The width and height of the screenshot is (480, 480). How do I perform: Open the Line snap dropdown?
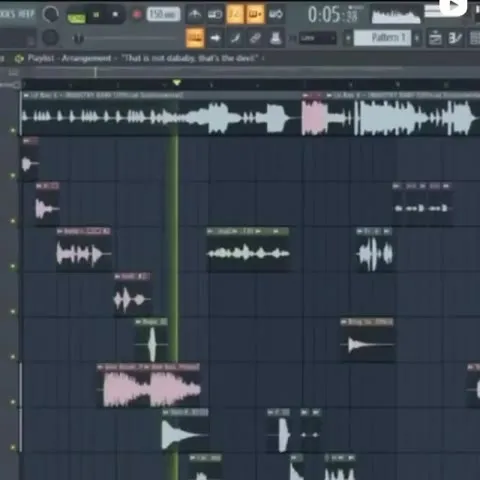[317, 38]
